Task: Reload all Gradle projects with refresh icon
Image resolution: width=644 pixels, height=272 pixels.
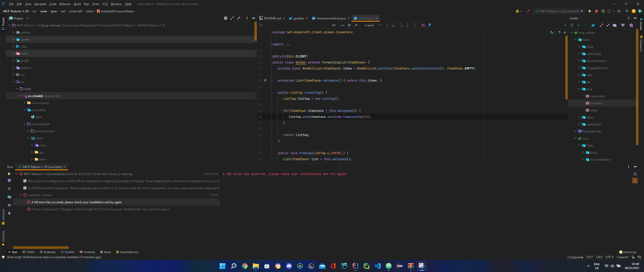Action: tap(572, 25)
